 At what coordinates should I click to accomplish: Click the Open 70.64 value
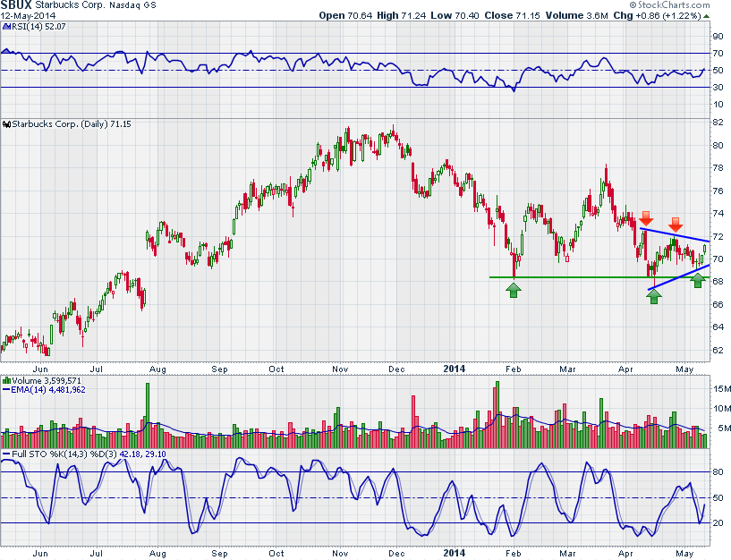(x=345, y=15)
